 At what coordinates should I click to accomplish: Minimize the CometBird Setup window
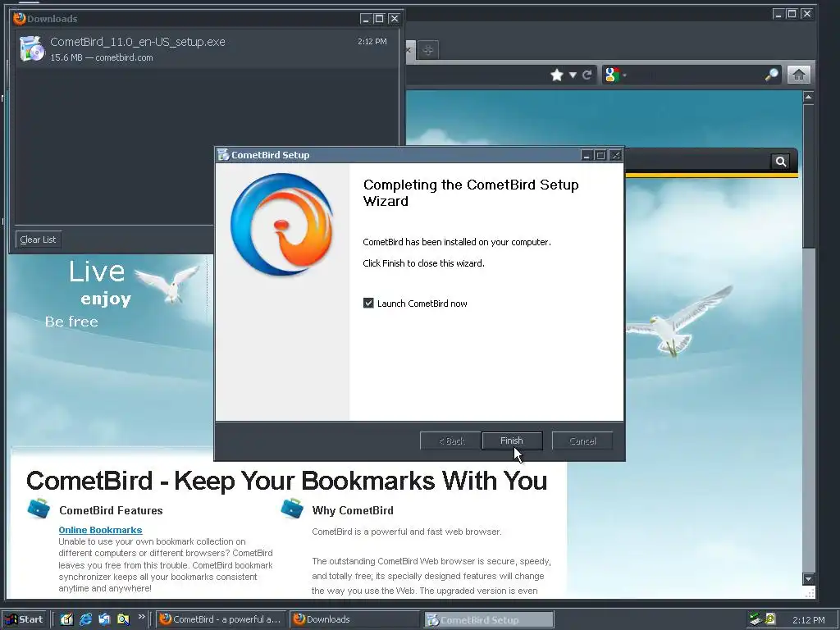(587, 155)
